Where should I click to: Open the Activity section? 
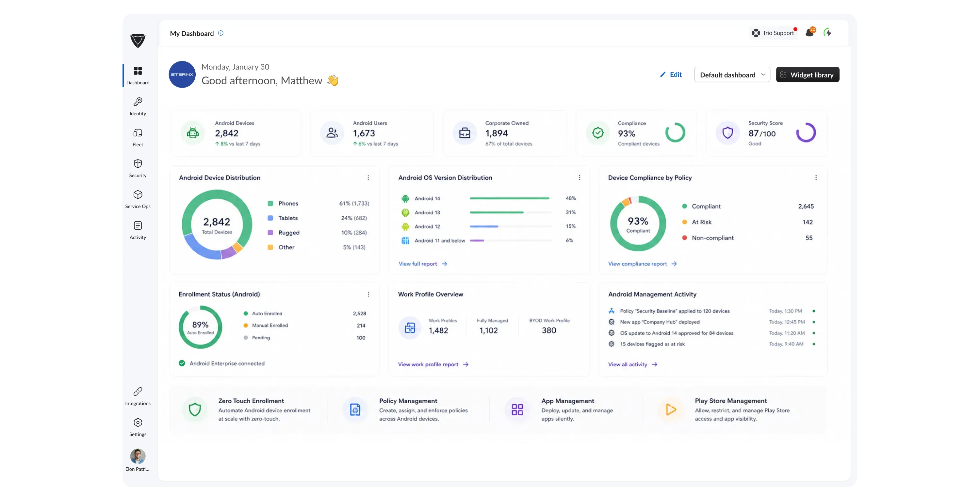click(138, 230)
